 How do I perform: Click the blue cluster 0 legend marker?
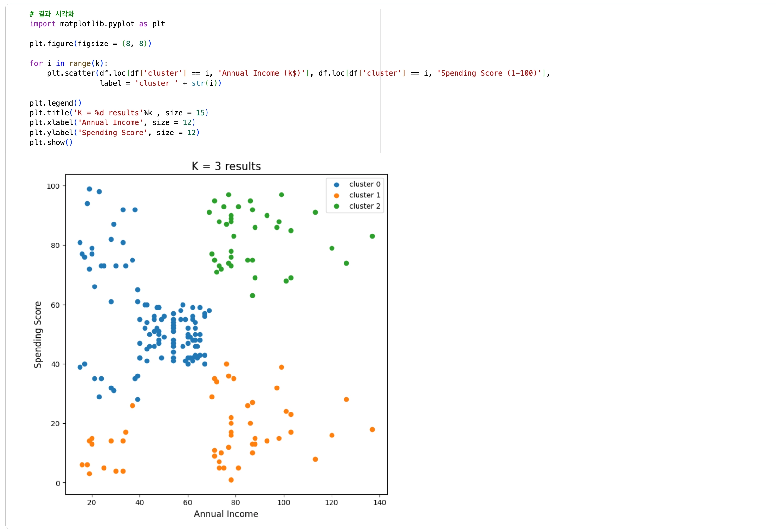[337, 185]
